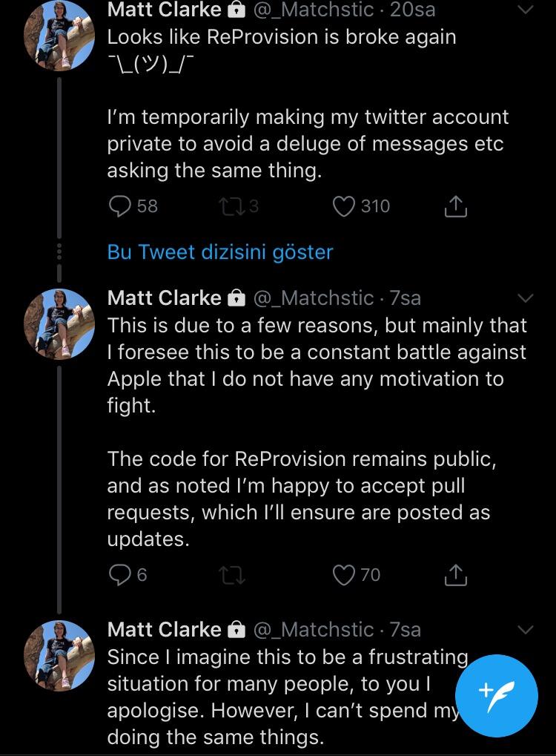
Task: Open the "Bu Tweet dizisini göster" link
Action: (x=220, y=252)
